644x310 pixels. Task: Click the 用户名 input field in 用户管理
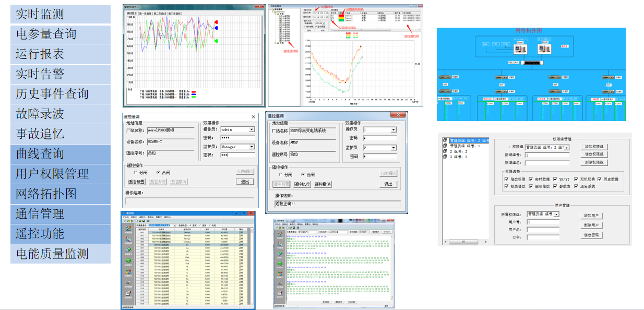click(542, 230)
